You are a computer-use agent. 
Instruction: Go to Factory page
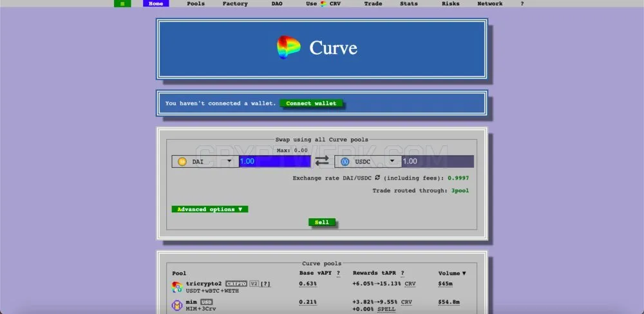click(235, 4)
